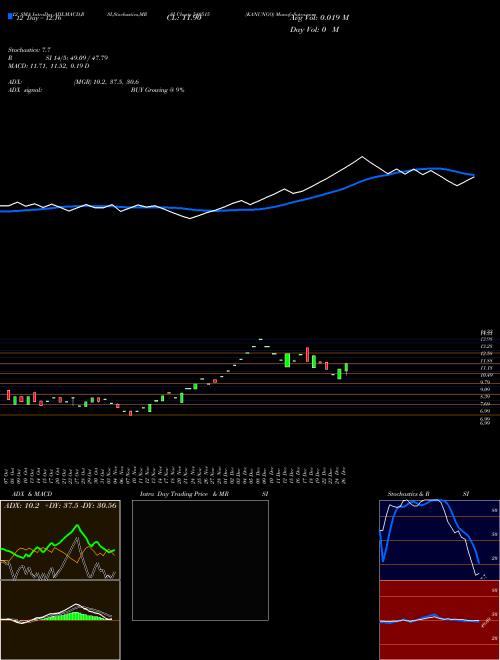
Task: Open the ADX indicator chart panel
Action: point(60,540)
